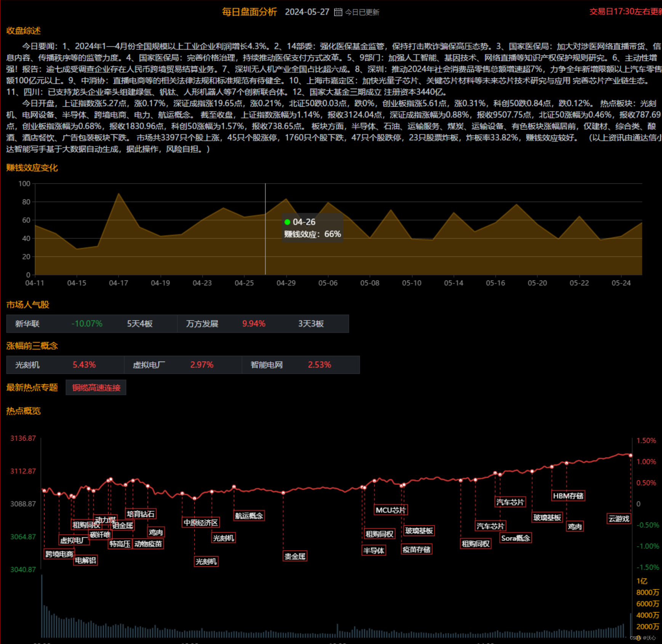The height and width of the screenshot is (644, 662).
Task: Select the 05-16 label on the chart axis
Action: 496,283
